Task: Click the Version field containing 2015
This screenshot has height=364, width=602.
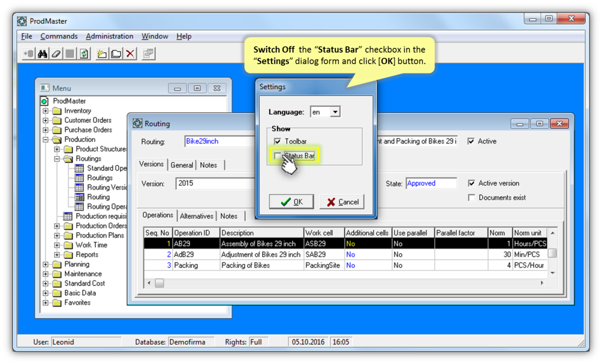Action: pyautogui.click(x=214, y=184)
